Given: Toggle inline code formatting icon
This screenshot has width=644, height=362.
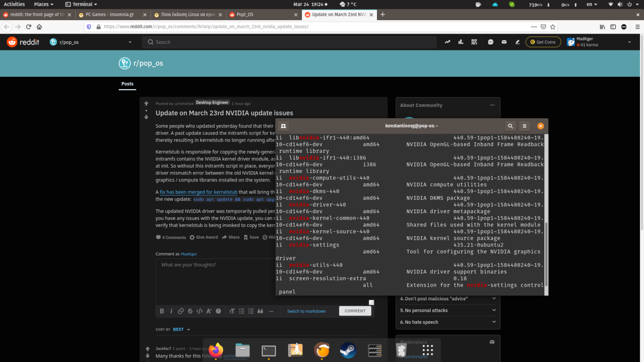Looking at the screenshot, I should (x=199, y=311).
